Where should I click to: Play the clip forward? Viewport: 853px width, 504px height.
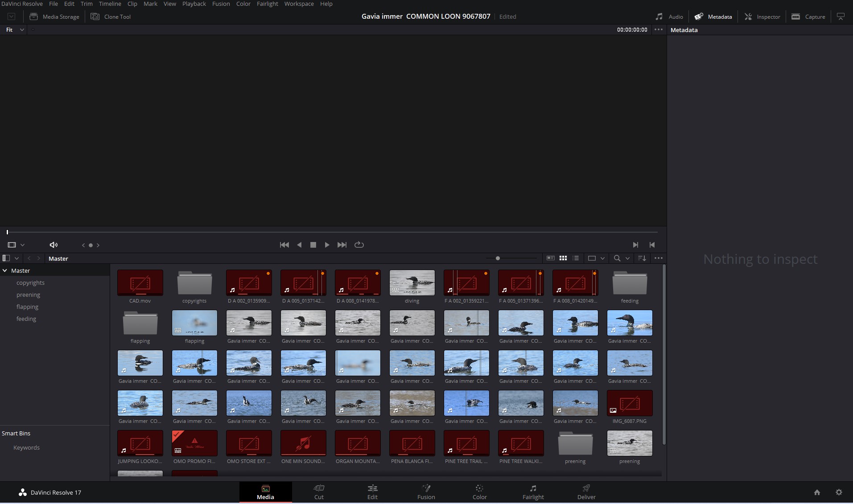point(327,245)
